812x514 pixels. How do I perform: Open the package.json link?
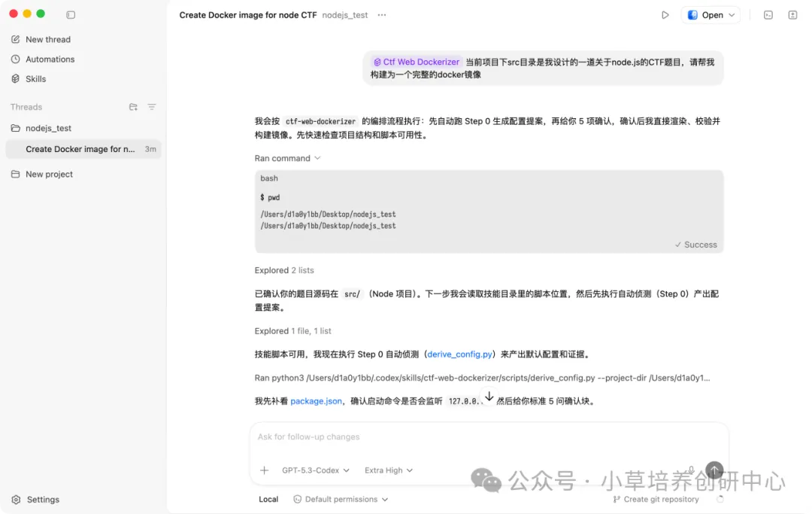click(316, 401)
